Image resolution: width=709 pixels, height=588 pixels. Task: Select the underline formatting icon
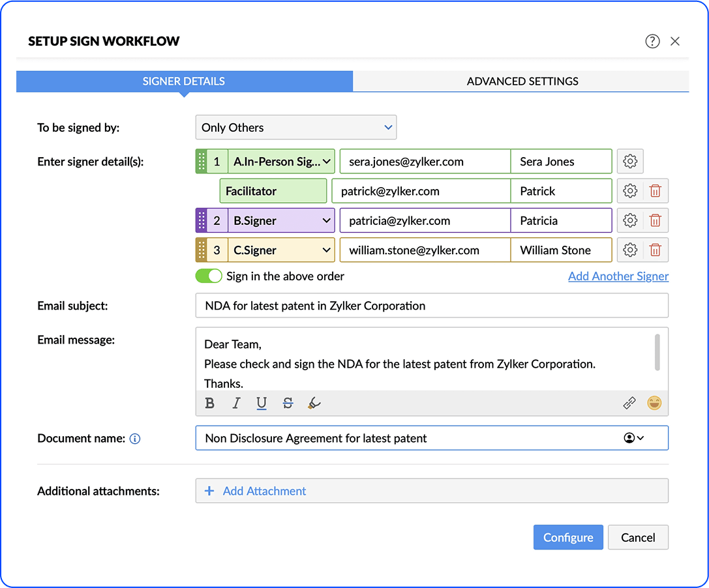pos(262,403)
